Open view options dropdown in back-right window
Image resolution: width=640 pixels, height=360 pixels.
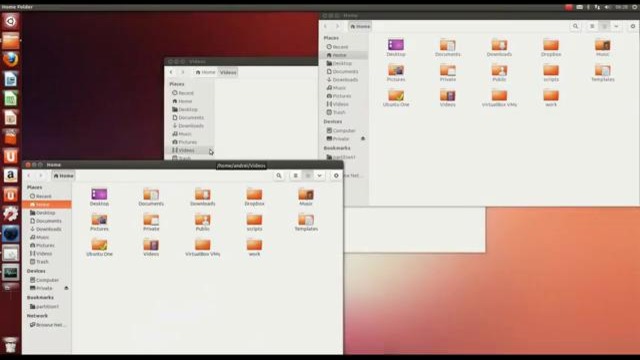[x=616, y=26]
